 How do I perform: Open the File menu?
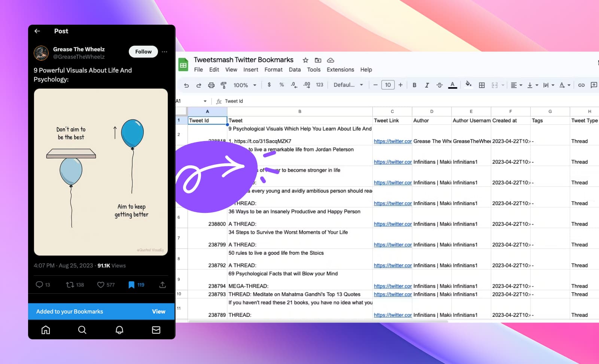[x=198, y=70]
